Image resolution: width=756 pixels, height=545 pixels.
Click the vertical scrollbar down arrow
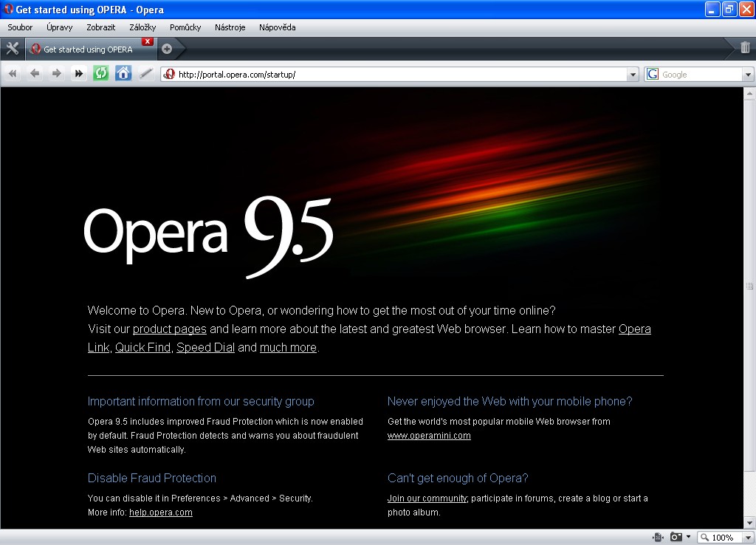click(x=749, y=523)
